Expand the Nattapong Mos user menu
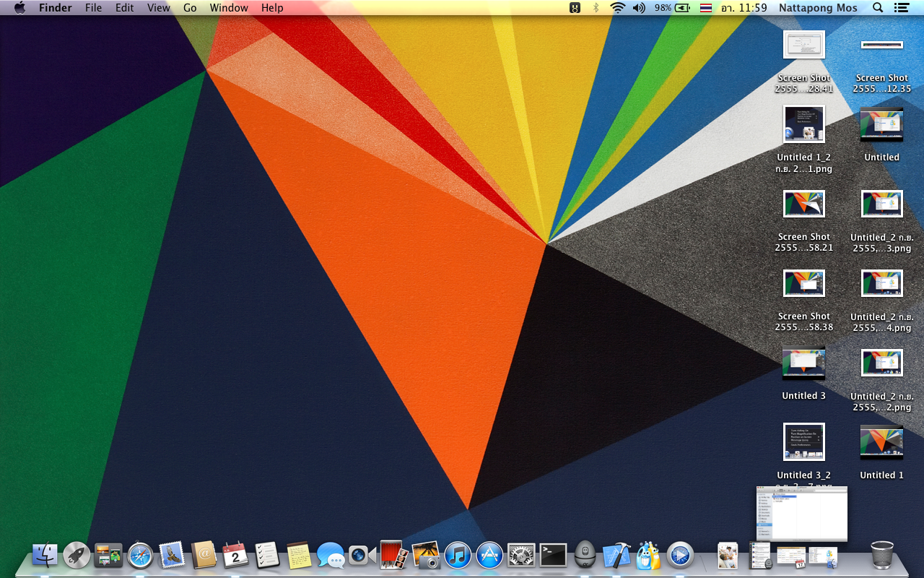The height and width of the screenshot is (578, 924). pyautogui.click(x=818, y=8)
